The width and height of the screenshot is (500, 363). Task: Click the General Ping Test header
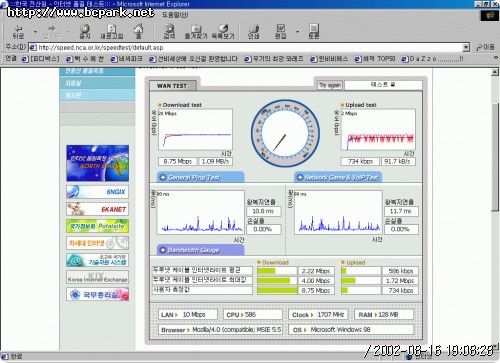pos(200,177)
